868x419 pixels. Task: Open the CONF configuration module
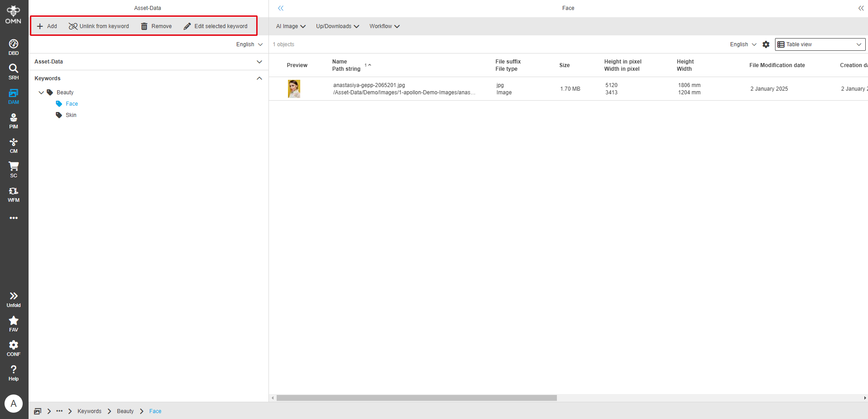coord(13,347)
